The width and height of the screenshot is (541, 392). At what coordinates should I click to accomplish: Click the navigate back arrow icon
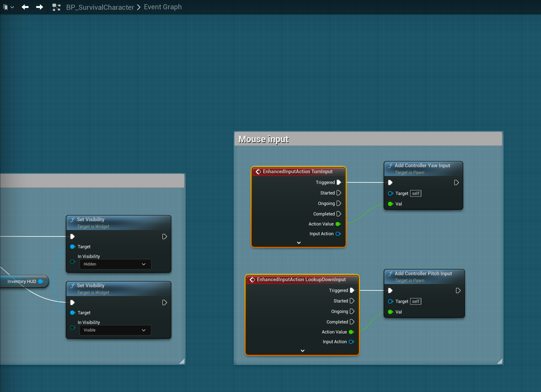(25, 7)
